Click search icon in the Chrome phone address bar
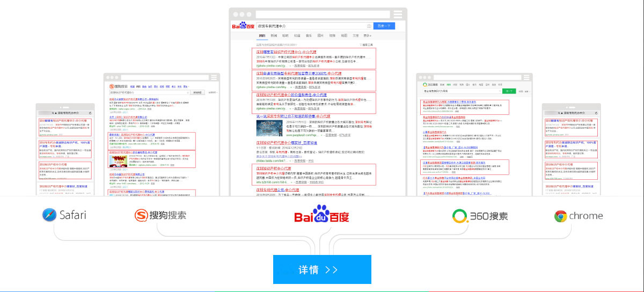 (x=558, y=113)
